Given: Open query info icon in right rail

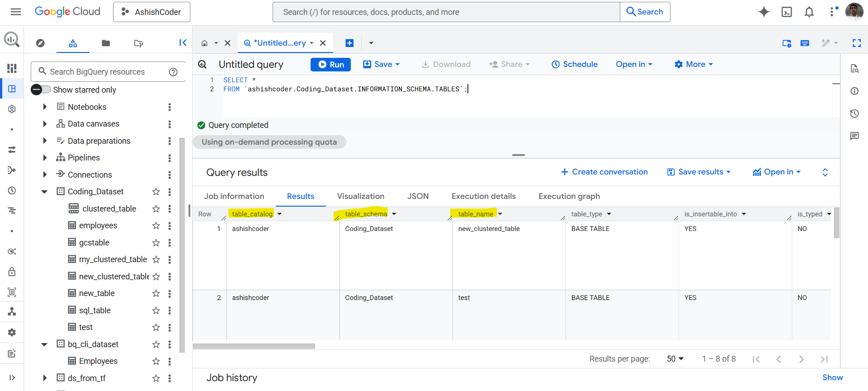Looking at the screenshot, I should [x=854, y=91].
